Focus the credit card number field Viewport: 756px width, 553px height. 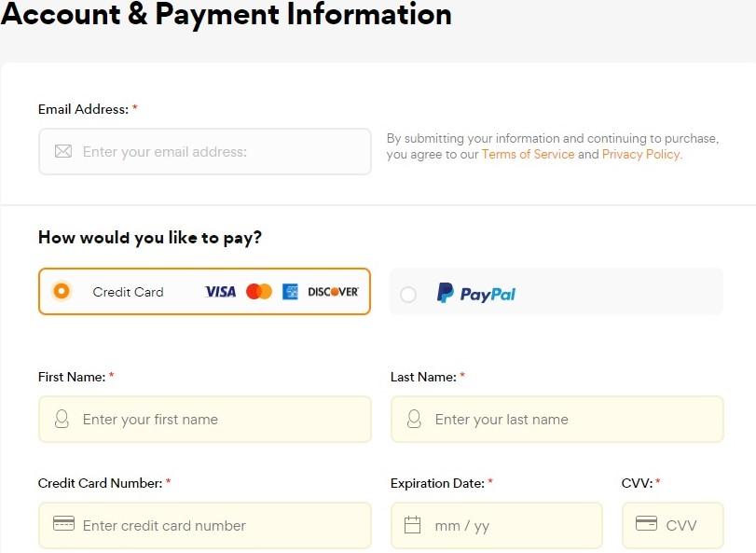click(x=214, y=525)
